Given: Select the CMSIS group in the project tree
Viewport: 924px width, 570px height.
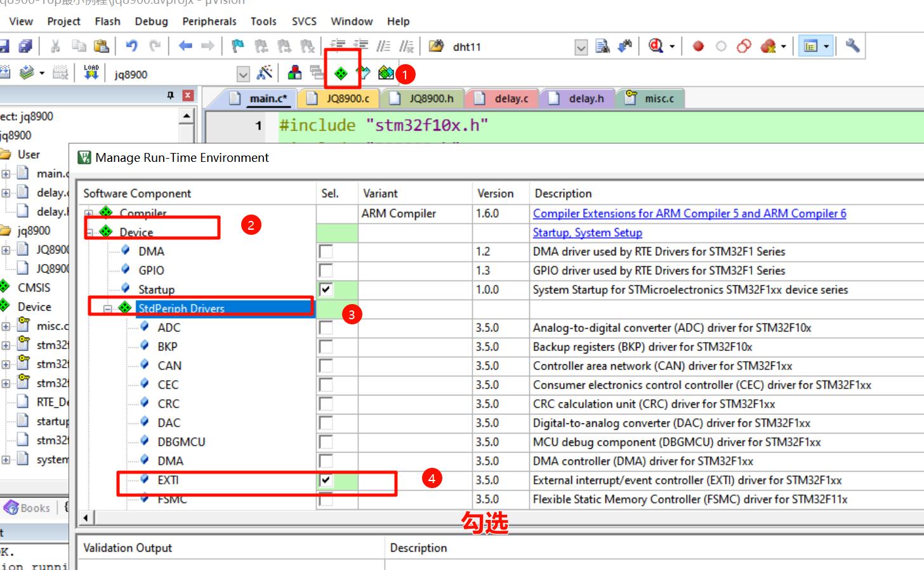Looking at the screenshot, I should pyautogui.click(x=34, y=288).
